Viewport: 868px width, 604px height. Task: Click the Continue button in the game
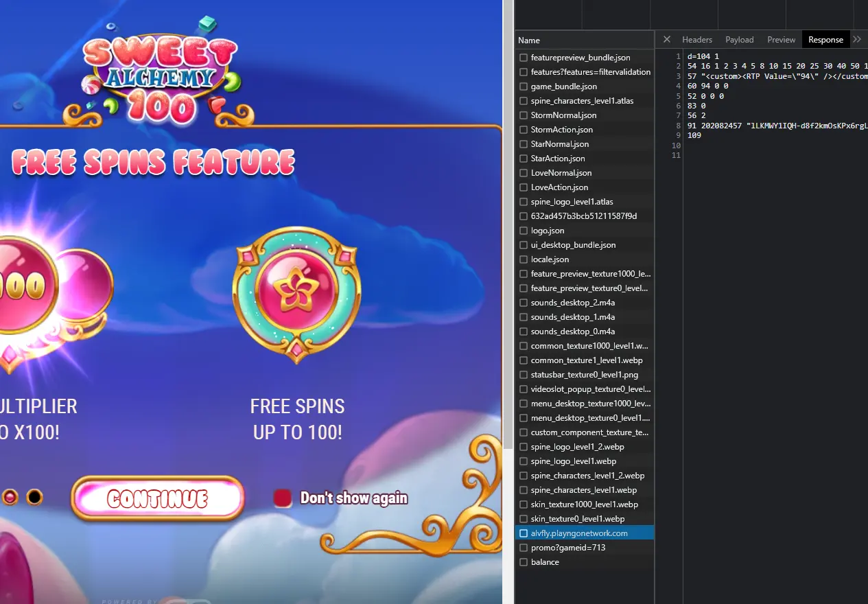click(x=158, y=498)
